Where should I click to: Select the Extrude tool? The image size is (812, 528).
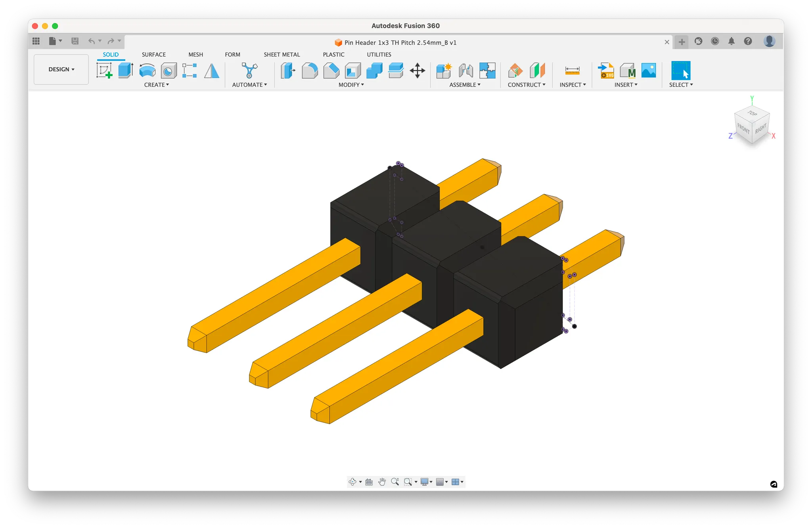[x=125, y=71]
